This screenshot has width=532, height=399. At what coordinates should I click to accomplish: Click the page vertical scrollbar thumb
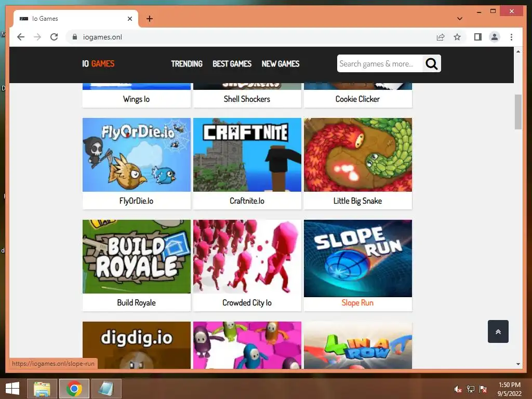point(518,112)
